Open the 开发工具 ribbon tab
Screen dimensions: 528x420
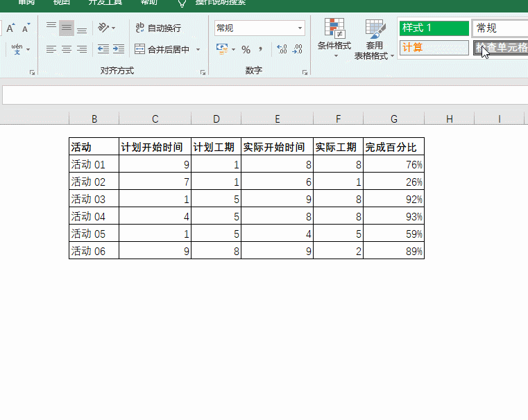click(x=105, y=2)
